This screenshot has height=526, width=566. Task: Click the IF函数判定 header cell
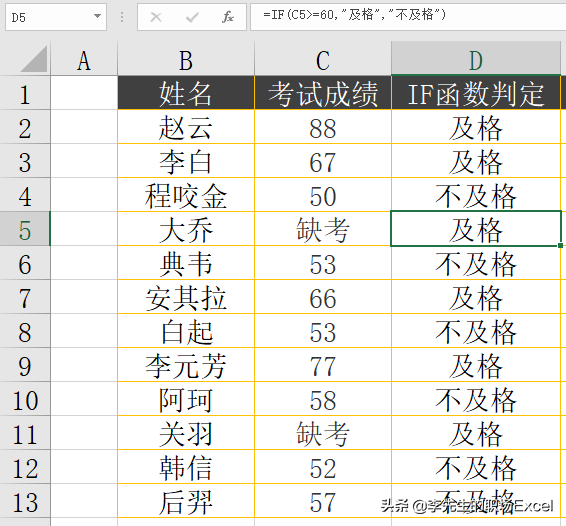(476, 93)
